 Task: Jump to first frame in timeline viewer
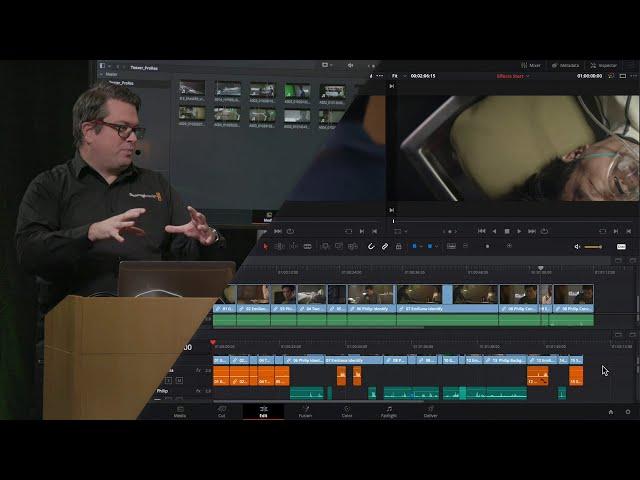coord(481,231)
